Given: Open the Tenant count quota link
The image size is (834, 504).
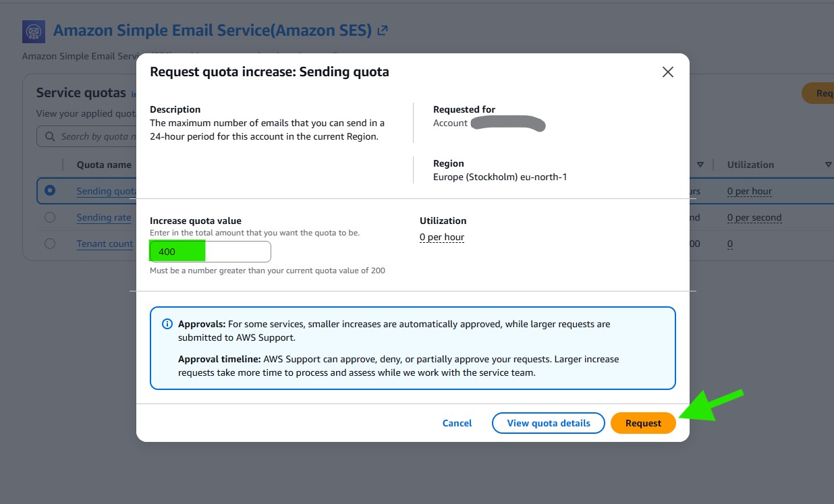Looking at the screenshot, I should click(105, 244).
